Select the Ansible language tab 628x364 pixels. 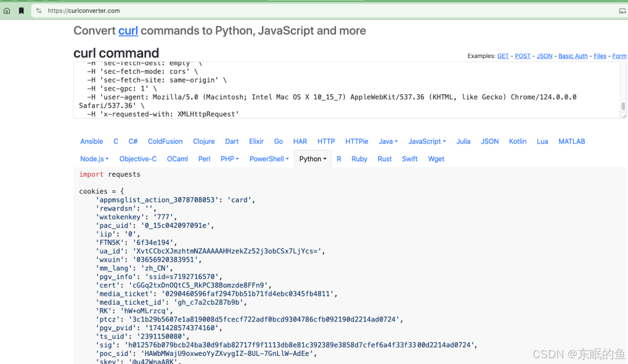(x=92, y=141)
